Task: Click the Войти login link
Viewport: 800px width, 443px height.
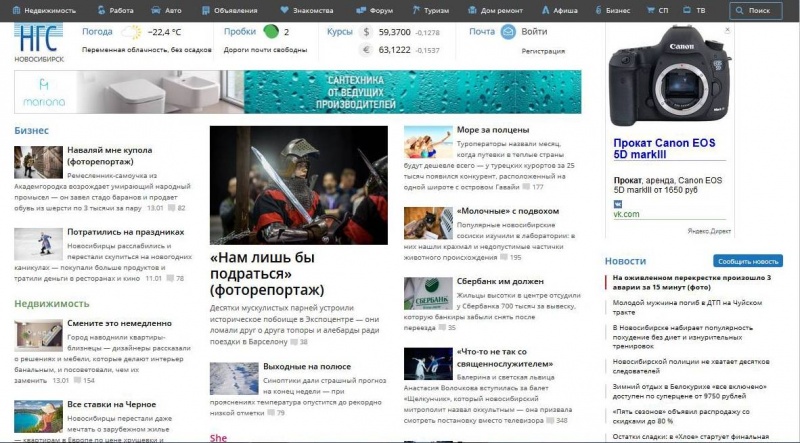Action: [x=534, y=32]
